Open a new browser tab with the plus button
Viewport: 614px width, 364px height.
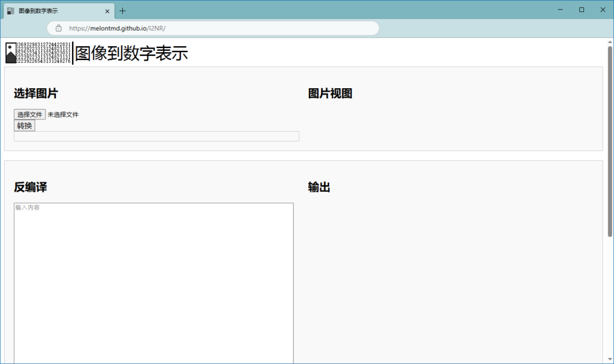click(x=123, y=11)
